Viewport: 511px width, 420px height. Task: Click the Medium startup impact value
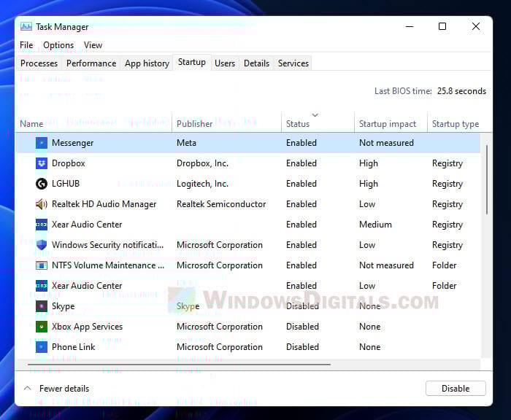(x=375, y=225)
